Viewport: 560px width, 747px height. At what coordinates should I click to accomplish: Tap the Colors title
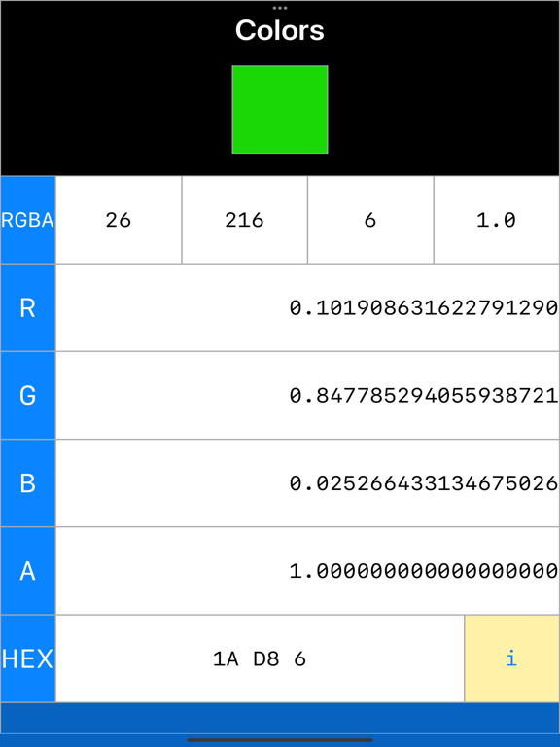[x=280, y=30]
